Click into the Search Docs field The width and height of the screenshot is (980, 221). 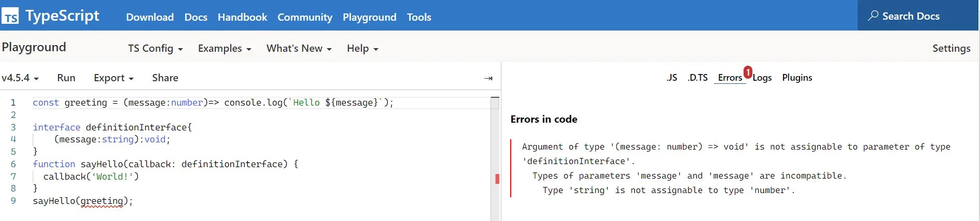(x=918, y=16)
